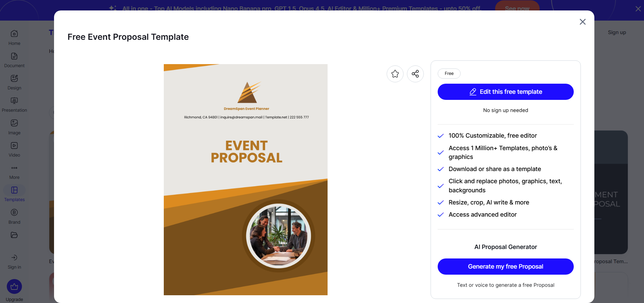Image resolution: width=644 pixels, height=303 pixels.
Task: Click See now in promo banner
Action: [x=517, y=7]
